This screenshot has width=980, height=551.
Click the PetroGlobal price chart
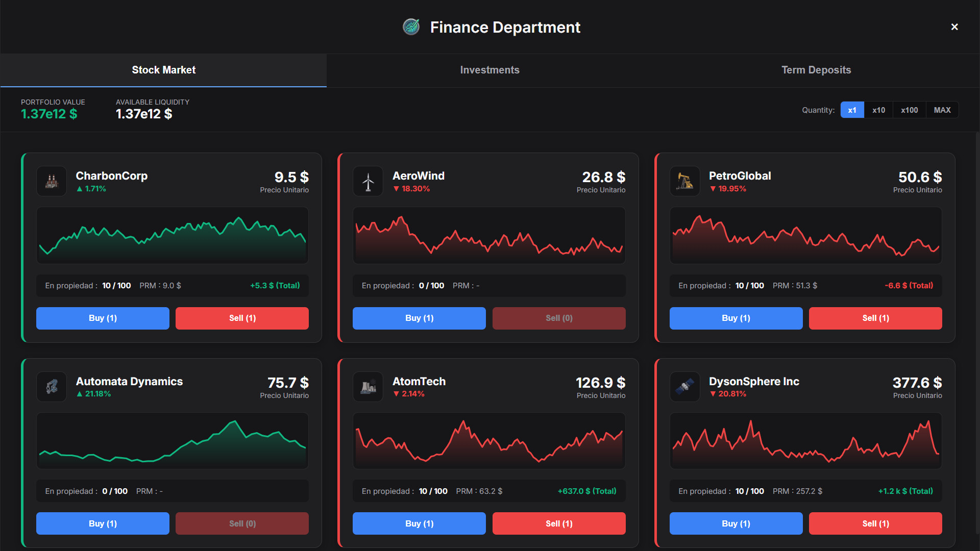click(x=806, y=235)
